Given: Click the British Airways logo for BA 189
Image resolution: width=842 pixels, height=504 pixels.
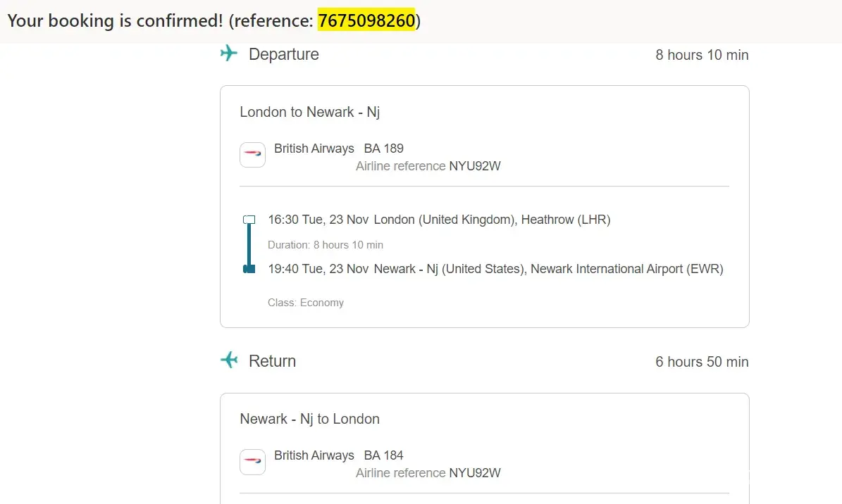Looking at the screenshot, I should click(252, 155).
